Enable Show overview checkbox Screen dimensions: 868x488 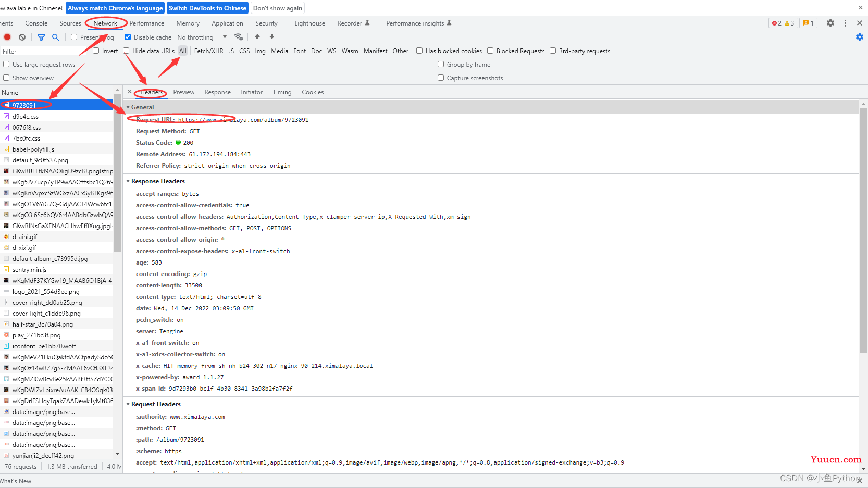tap(6, 78)
